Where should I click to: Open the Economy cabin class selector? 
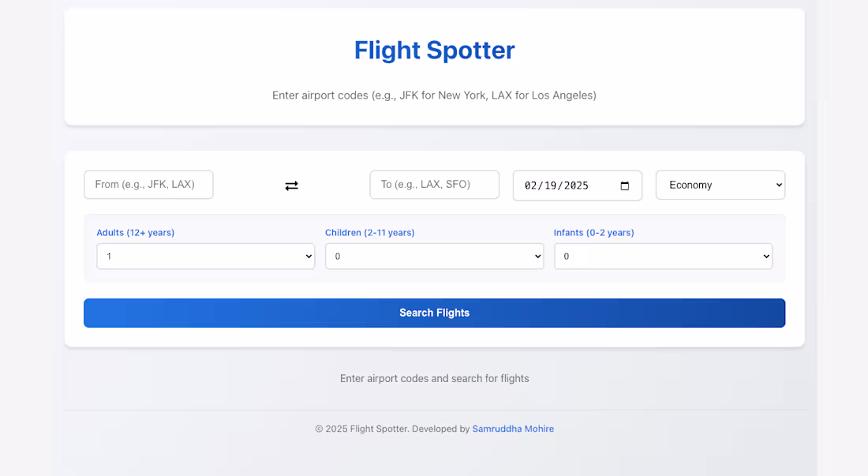click(720, 185)
